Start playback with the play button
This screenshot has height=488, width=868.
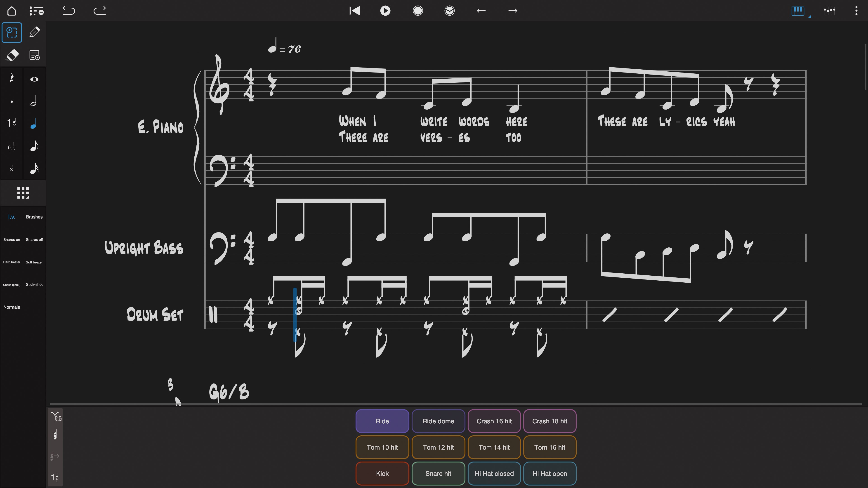pos(385,11)
